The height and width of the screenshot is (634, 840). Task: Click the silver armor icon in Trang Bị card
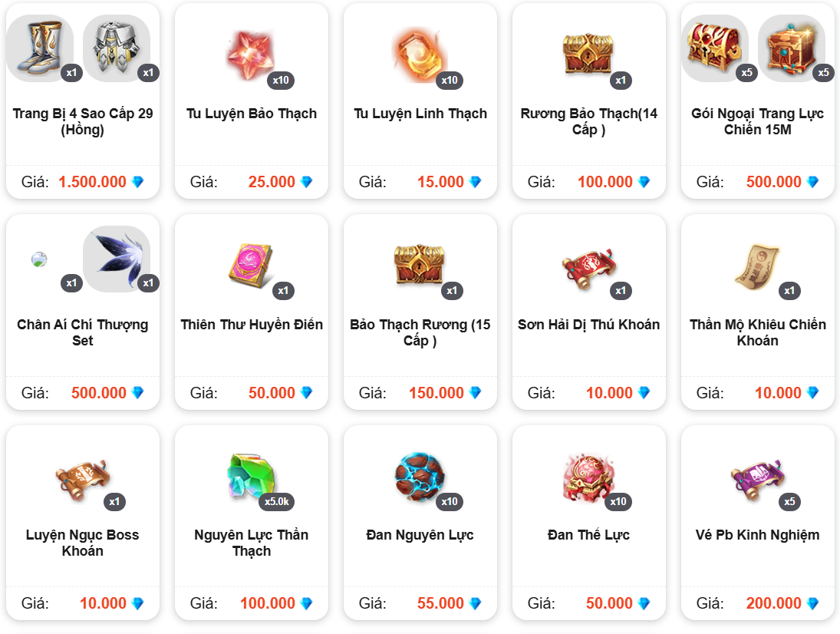(117, 48)
